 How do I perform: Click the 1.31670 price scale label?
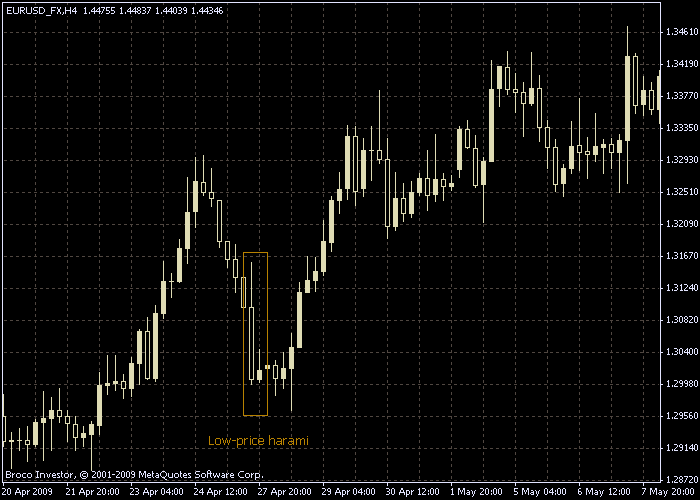coord(681,256)
